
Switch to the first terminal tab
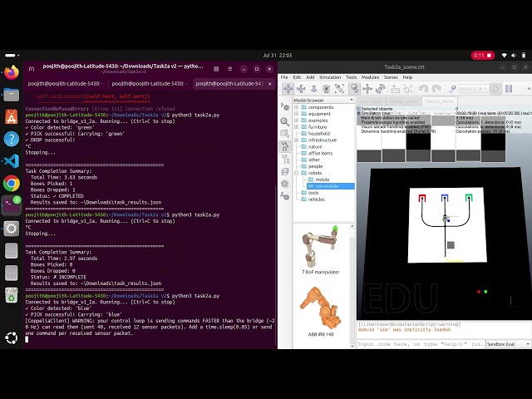point(66,83)
